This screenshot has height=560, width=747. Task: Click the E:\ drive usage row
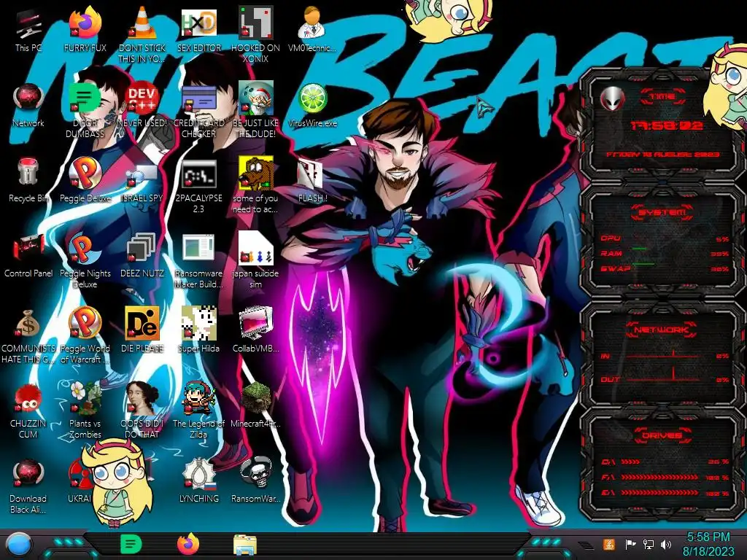664,493
